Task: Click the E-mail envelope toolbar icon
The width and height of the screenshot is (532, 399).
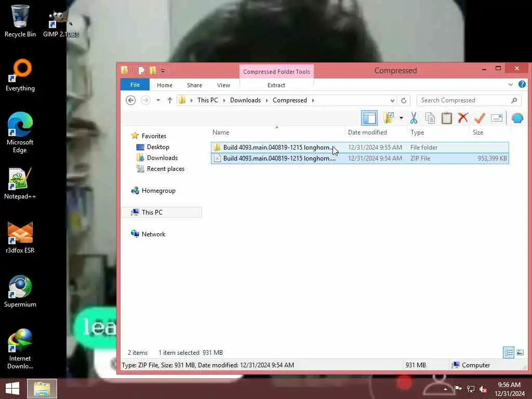Action: [x=496, y=118]
